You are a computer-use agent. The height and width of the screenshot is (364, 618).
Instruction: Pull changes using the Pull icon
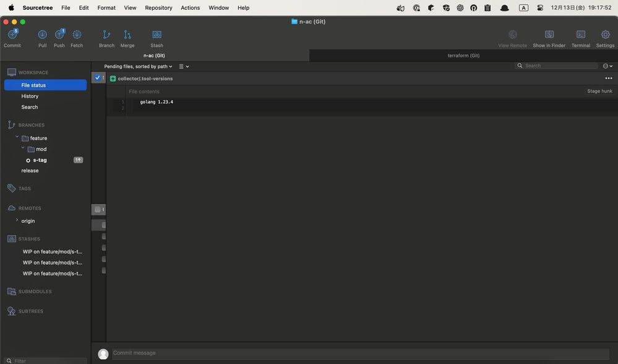[42, 35]
